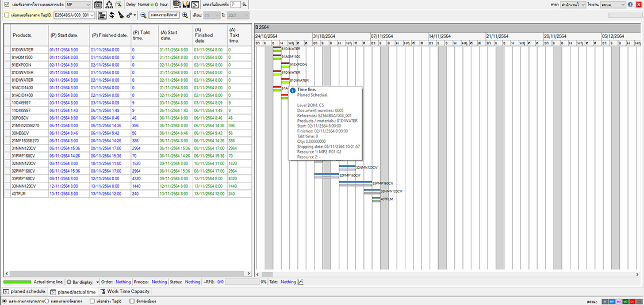Toggle the TagID document selection checkbox
Viewport: 644px width, 305px height.
click(6, 15)
